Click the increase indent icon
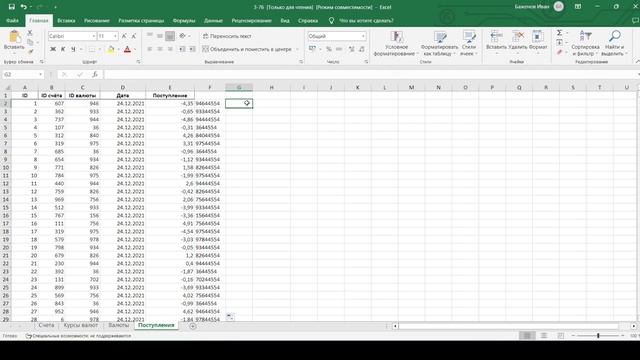This screenshot has height=360, width=640. pyautogui.click(x=192, y=49)
